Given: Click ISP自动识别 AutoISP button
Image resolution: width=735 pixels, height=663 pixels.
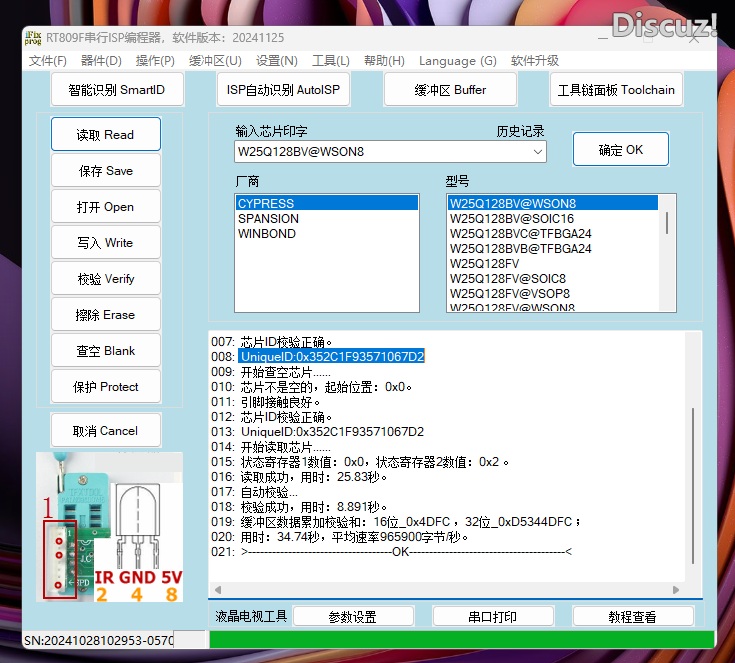Looking at the screenshot, I should click(283, 90).
